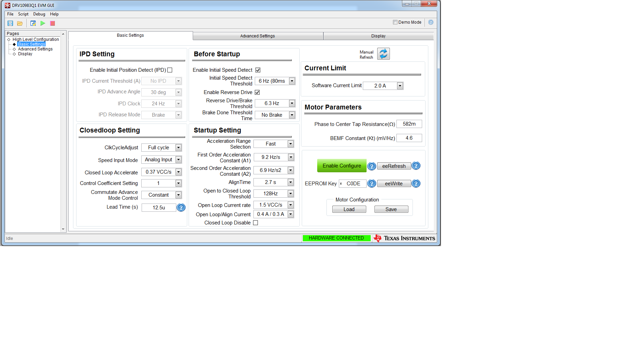Click Pages panel scrollbar down arrow
Image resolution: width=644 pixels, height=348 pixels.
coord(63,229)
